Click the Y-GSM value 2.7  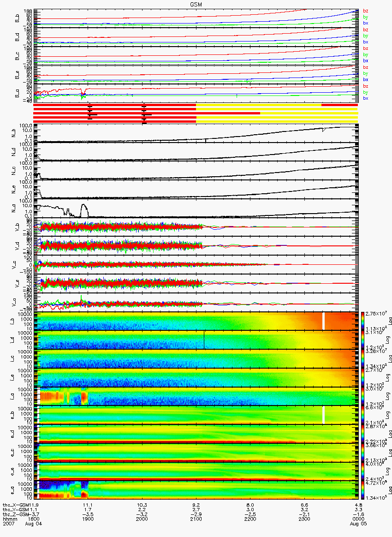coord(196,510)
